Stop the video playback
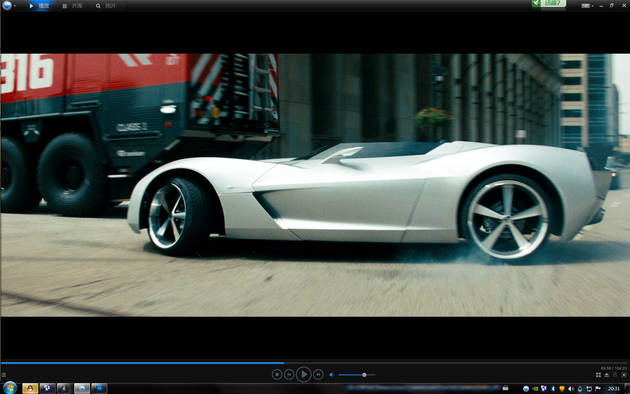Image resolution: width=630 pixels, height=394 pixels. coord(277,375)
